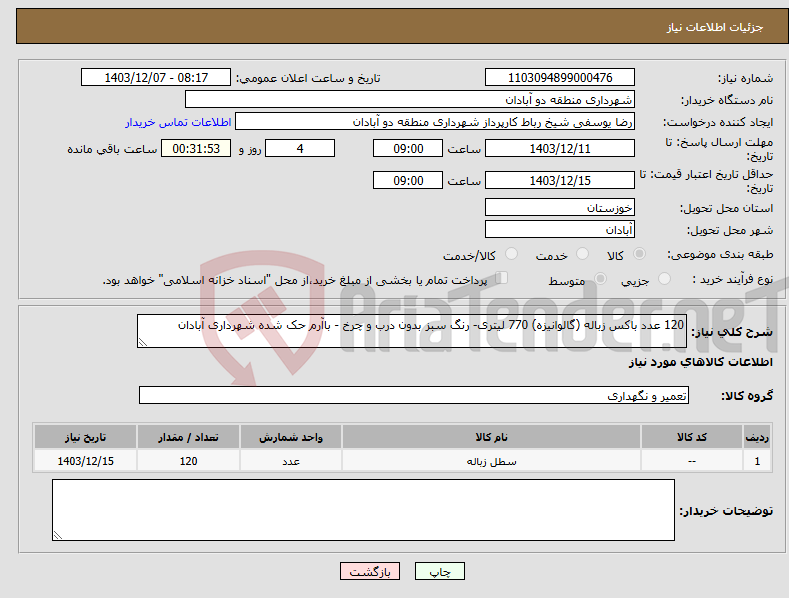Click the شرح کلی نیاز description textarea
The height and width of the screenshot is (598, 789).
(x=412, y=331)
